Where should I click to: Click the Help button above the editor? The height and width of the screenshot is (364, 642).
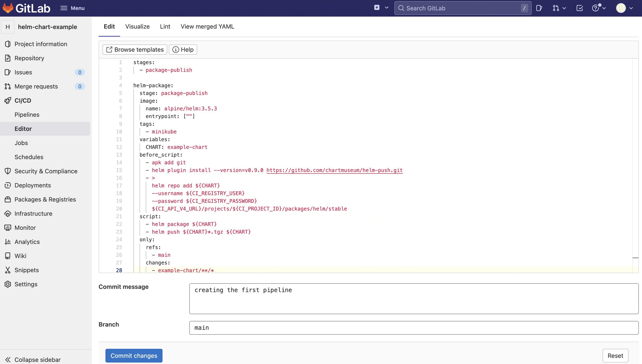[x=183, y=49]
